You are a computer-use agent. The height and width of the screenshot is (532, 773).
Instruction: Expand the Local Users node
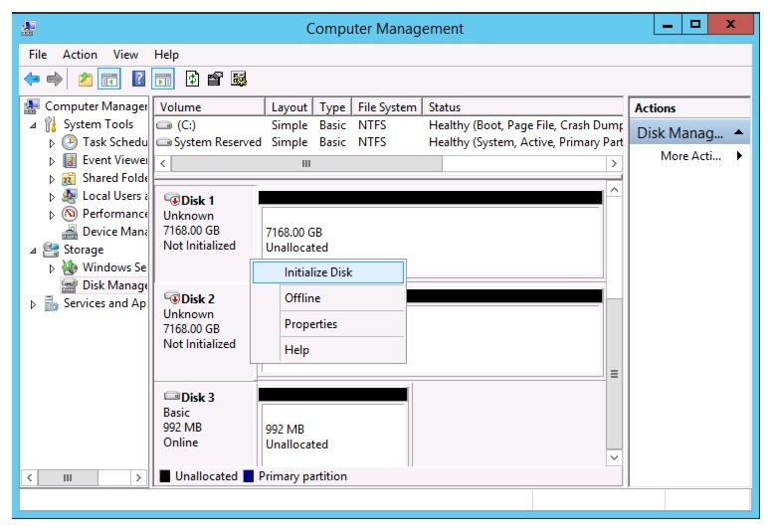(52, 197)
